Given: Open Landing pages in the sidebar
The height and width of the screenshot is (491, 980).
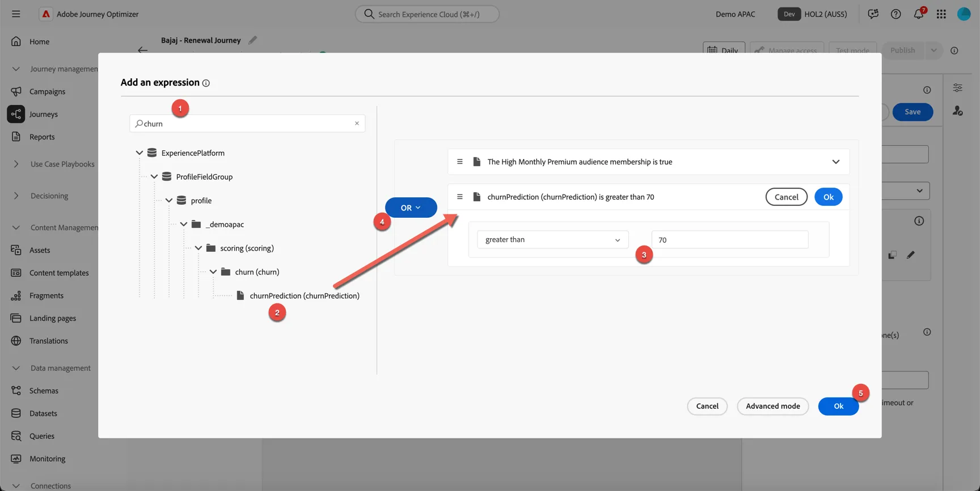Looking at the screenshot, I should click(x=53, y=318).
